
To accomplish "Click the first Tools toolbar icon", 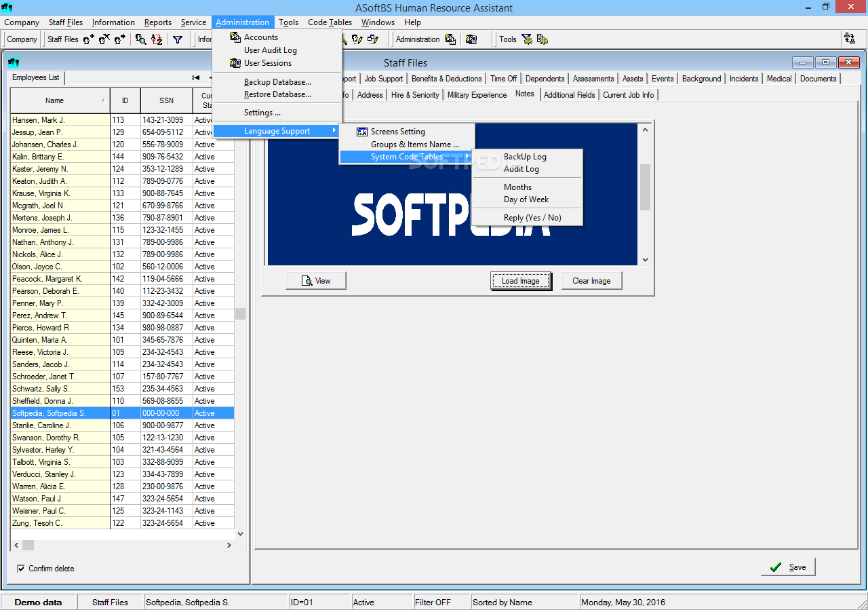I will [x=527, y=39].
